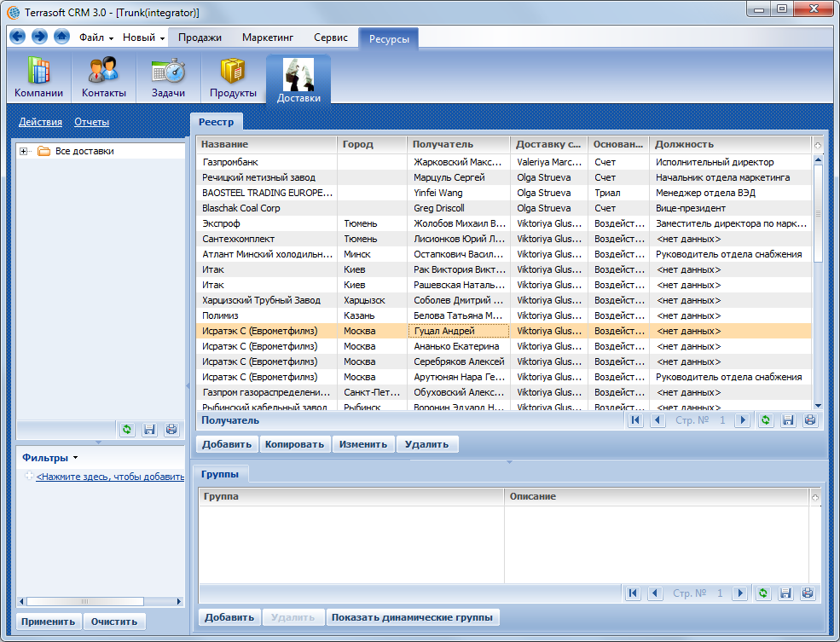Save the Группы grid data
This screenshot has width=840, height=642.
coord(785,593)
